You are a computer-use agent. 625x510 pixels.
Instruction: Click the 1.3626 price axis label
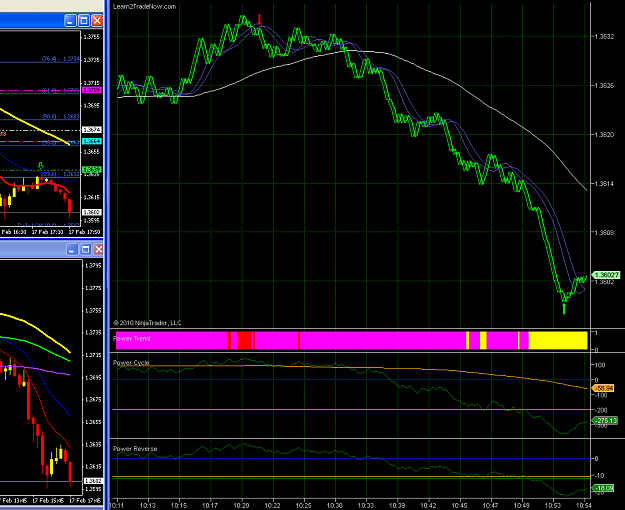(x=604, y=86)
